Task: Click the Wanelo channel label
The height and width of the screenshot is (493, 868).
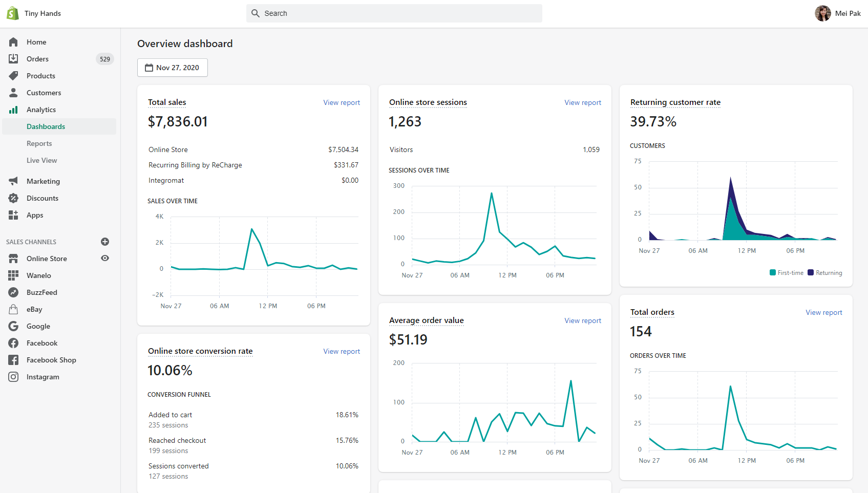Action: (x=39, y=275)
